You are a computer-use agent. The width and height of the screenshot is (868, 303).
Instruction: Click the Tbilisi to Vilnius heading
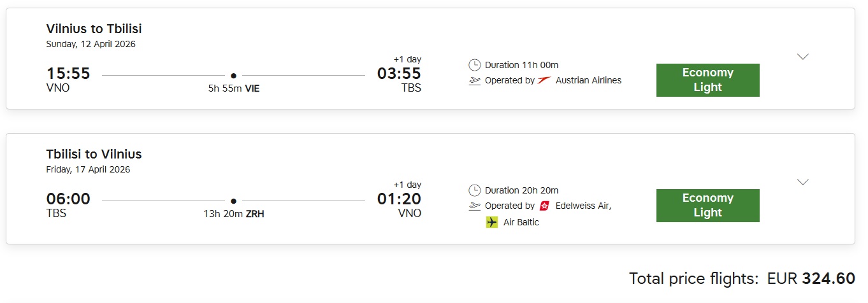coord(94,154)
